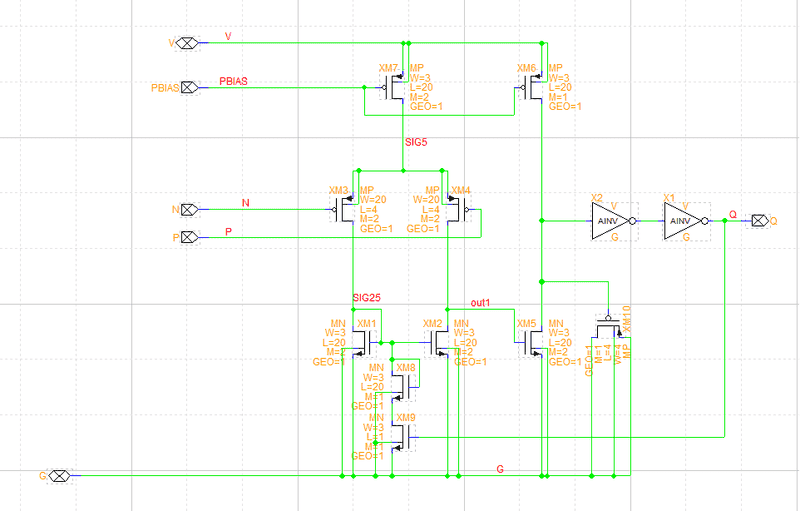Click the red P net label
This screenshot has width=800, height=511.
tap(228, 232)
